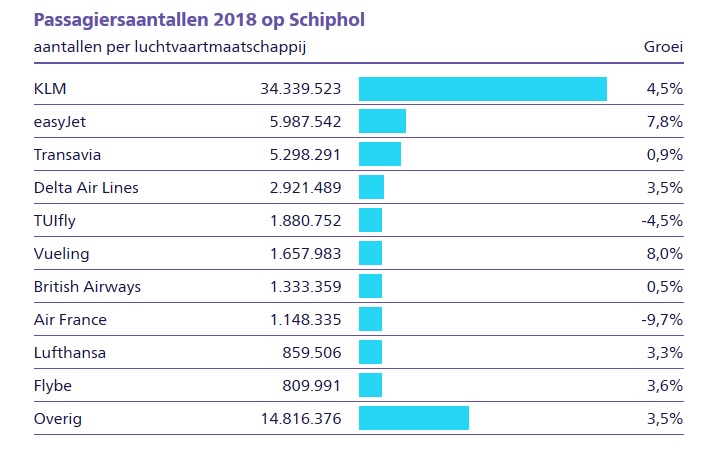This screenshot has height=450, width=716.
Task: Click Vueling's growth value 8,0%
Action: (664, 254)
